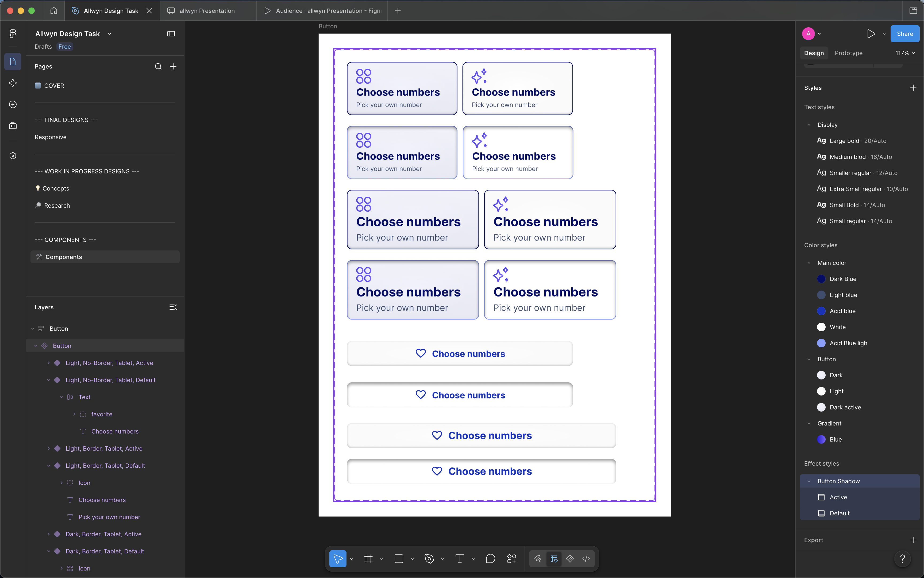924x578 pixels.
Task: Open the avatar account dropdown
Action: (x=811, y=34)
